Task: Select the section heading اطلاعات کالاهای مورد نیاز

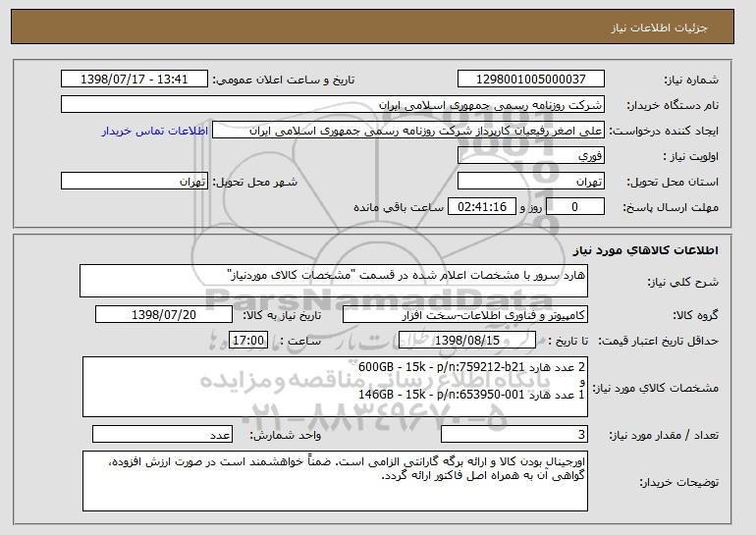Action: pos(646,250)
